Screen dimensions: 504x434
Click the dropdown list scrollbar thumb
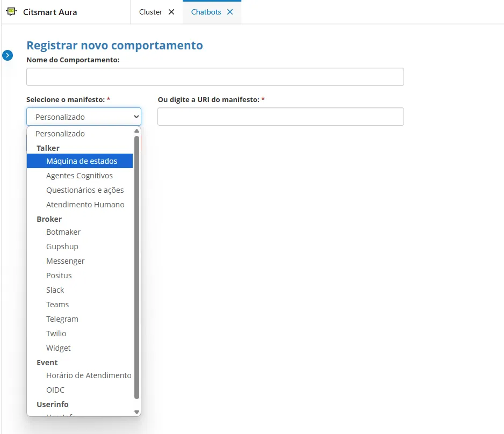[x=136, y=267]
